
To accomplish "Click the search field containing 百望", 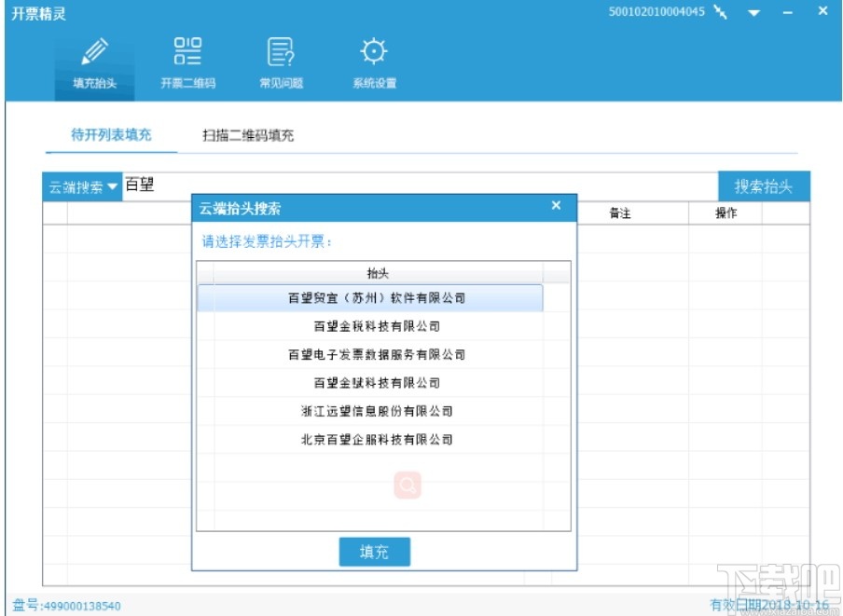I will 420,185.
